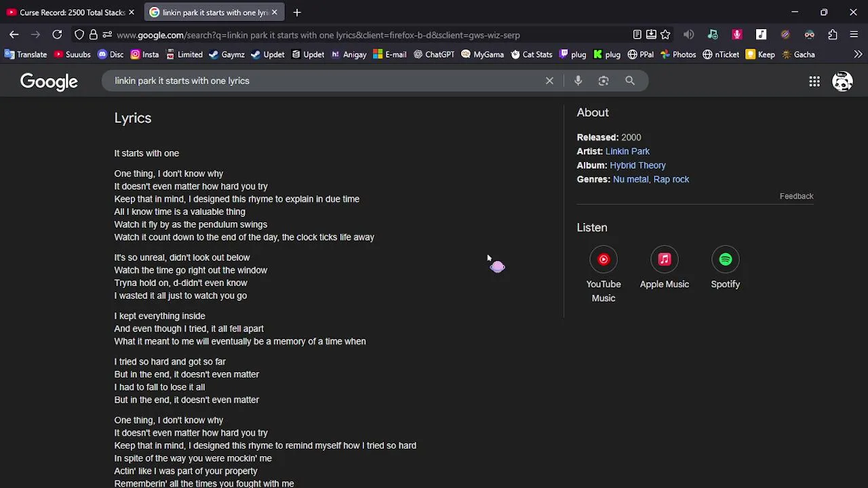Submit search with the magnifier icon

(630, 81)
